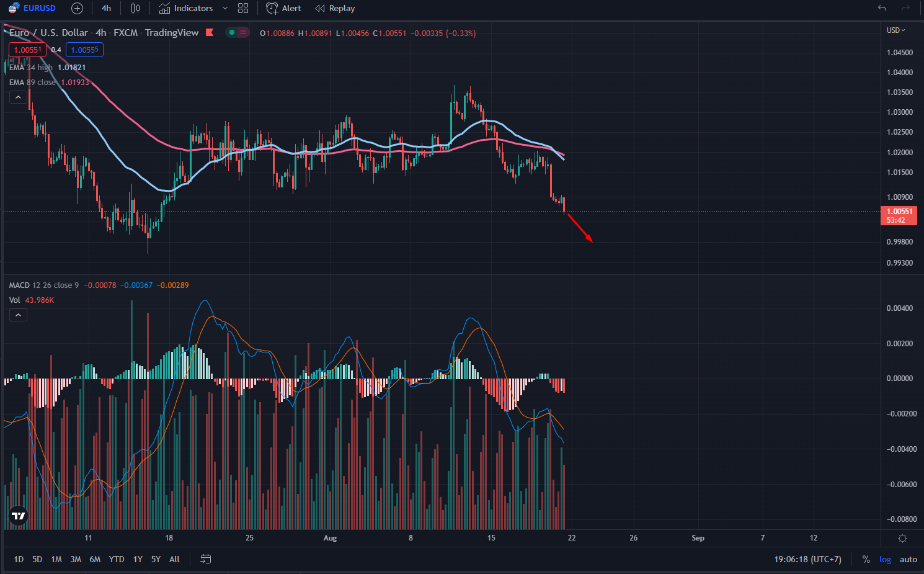The width and height of the screenshot is (924, 574).
Task: Click the undo arrow
Action: [881, 8]
